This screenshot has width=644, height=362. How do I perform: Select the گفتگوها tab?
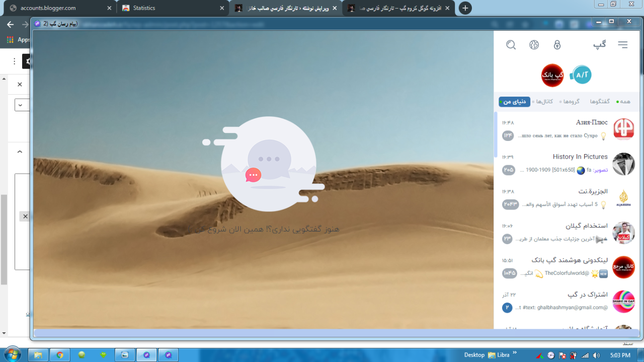point(599,102)
